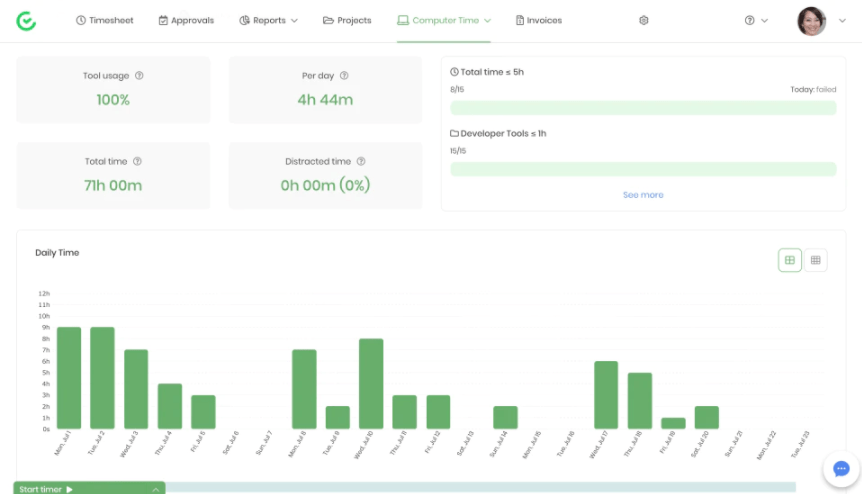Viewport: 862px width, 494px height.
Task: Click the Wed, Jul 10 bar in chart
Action: point(371,384)
